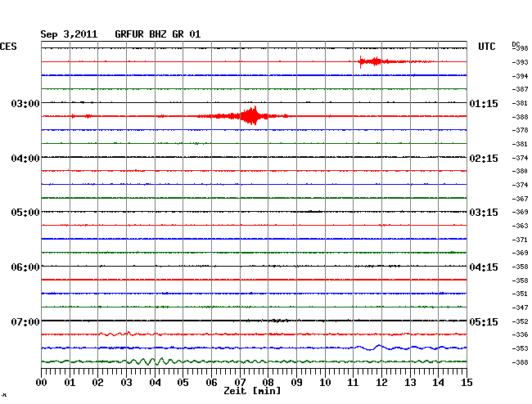The width and height of the screenshot is (532, 404).
Task: Click the "05" minute axis label
Action: click(x=183, y=382)
